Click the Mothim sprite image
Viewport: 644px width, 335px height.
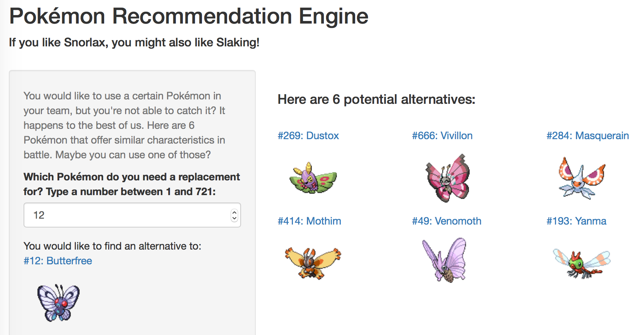click(313, 263)
